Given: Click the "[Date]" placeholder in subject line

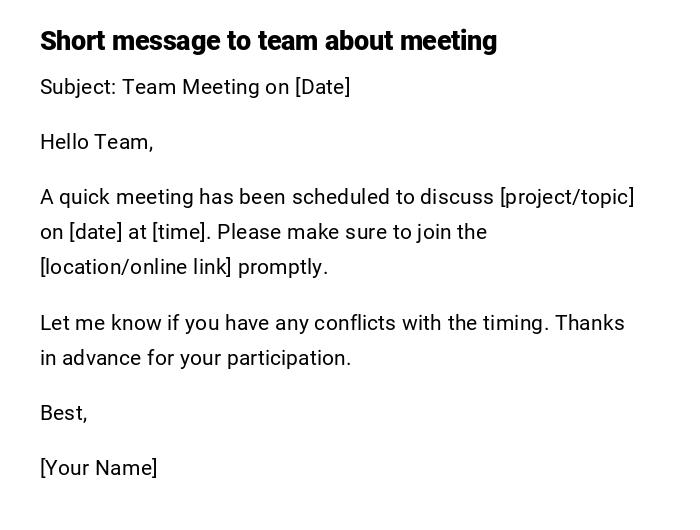Looking at the screenshot, I should 322,87.
